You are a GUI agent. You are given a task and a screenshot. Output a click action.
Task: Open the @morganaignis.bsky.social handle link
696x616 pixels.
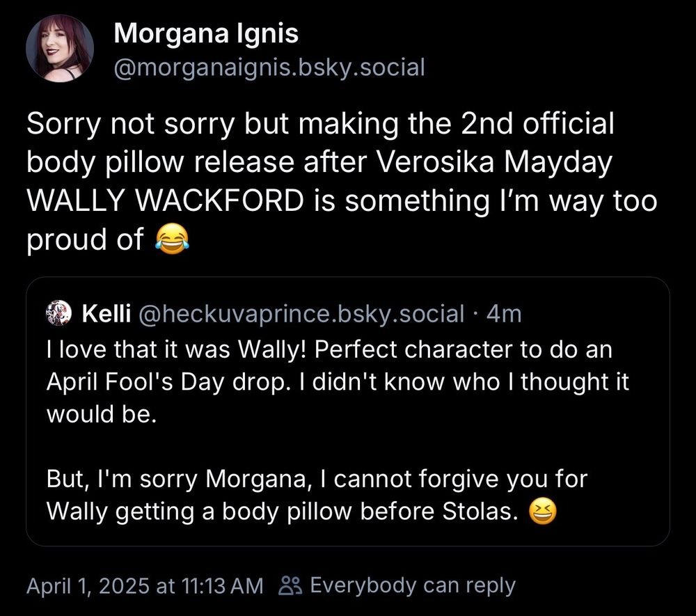click(269, 68)
